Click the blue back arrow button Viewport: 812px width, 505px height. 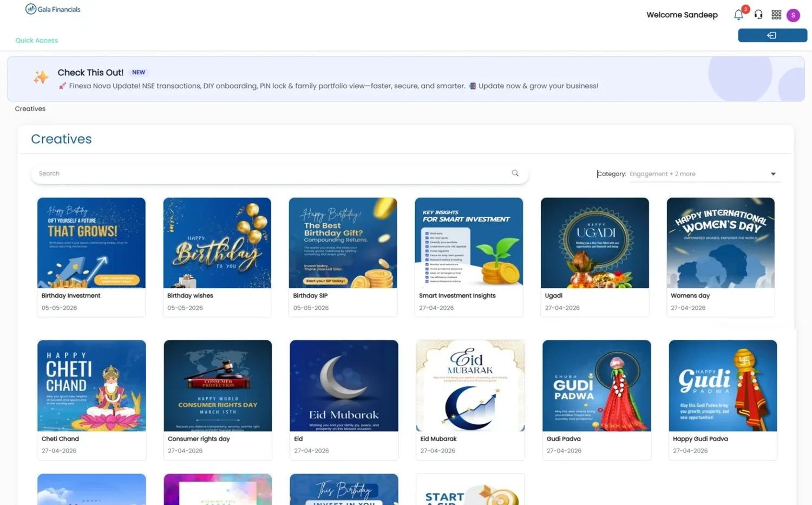pos(772,35)
